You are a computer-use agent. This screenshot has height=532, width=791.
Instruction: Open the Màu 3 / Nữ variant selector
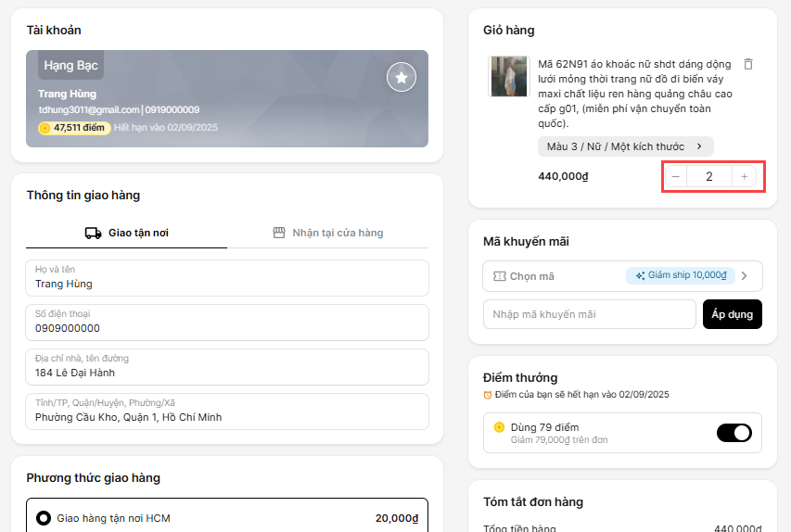click(625, 146)
